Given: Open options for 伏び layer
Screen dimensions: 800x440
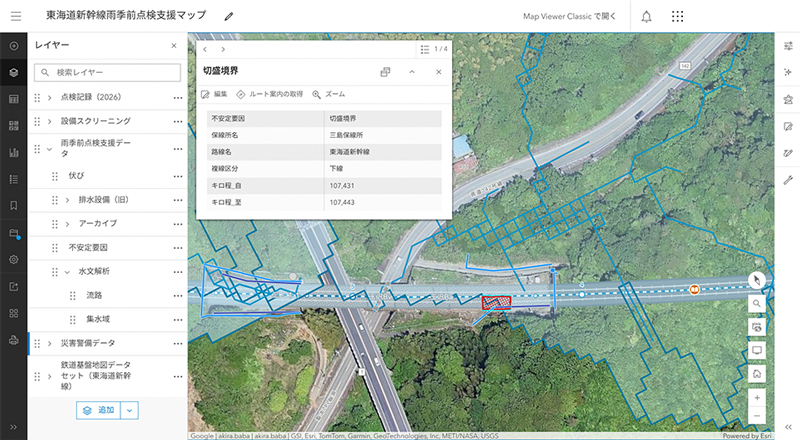Looking at the screenshot, I should coord(178,176).
